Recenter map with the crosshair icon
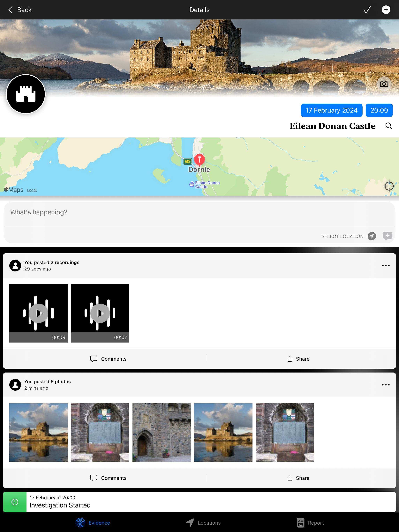Image resolution: width=399 pixels, height=532 pixels. (x=389, y=186)
